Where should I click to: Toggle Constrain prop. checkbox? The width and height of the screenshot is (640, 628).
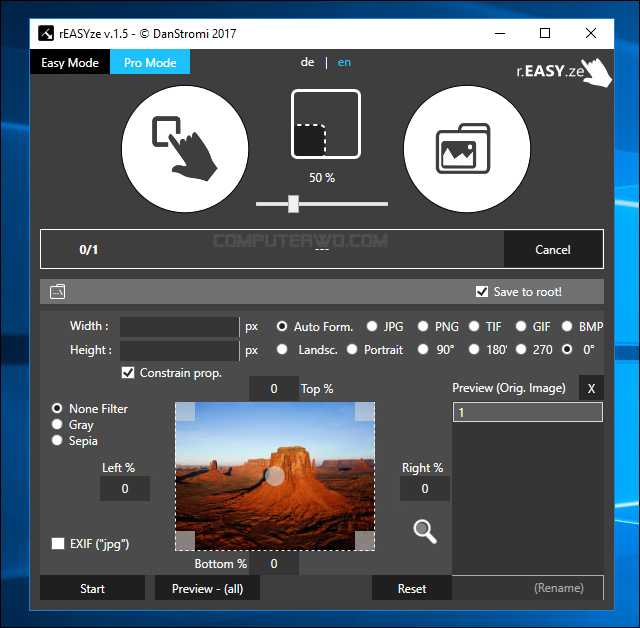[128, 373]
